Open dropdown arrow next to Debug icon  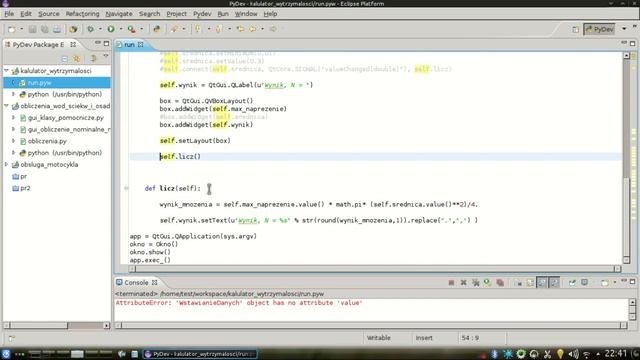(100, 29)
